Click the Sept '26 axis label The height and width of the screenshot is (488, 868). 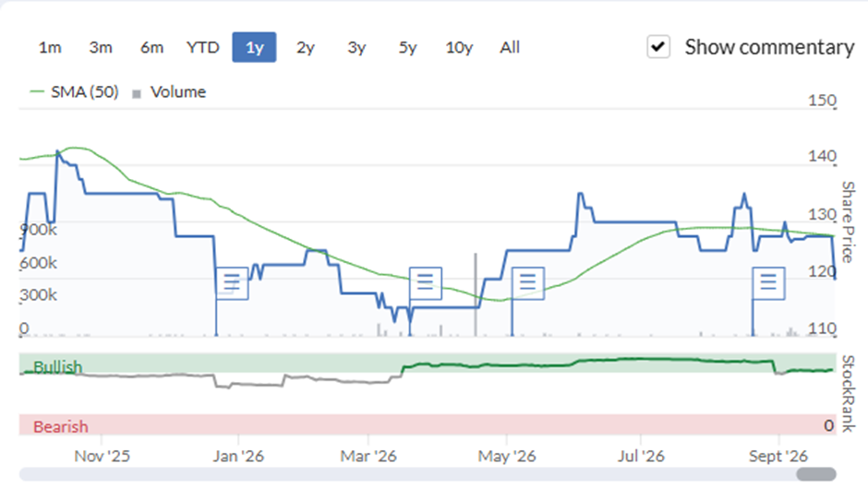click(778, 457)
